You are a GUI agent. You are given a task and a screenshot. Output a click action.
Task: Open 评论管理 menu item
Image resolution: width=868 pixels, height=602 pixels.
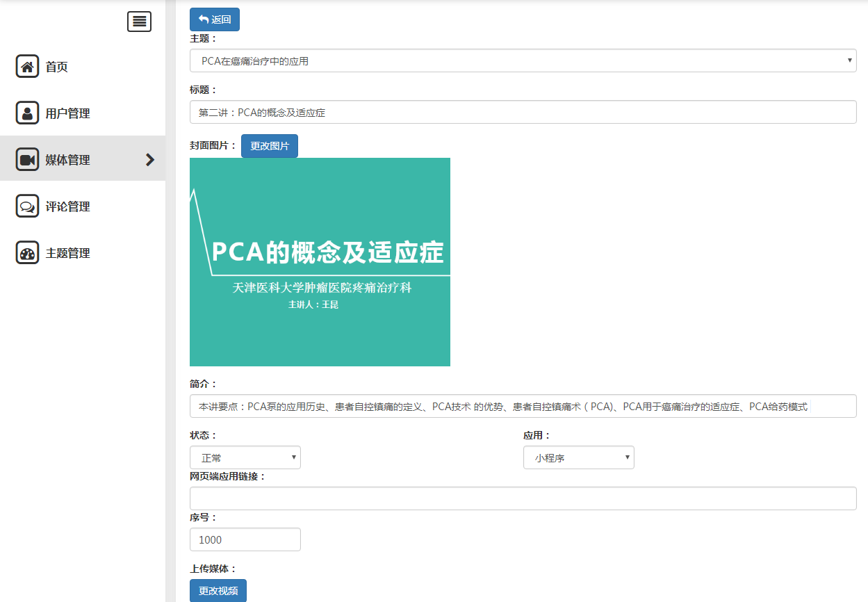click(68, 207)
